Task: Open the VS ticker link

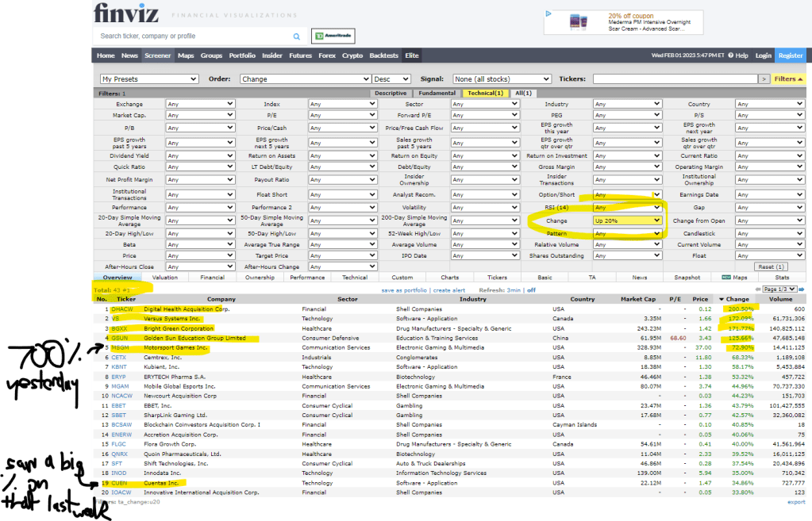Action: [x=115, y=318]
